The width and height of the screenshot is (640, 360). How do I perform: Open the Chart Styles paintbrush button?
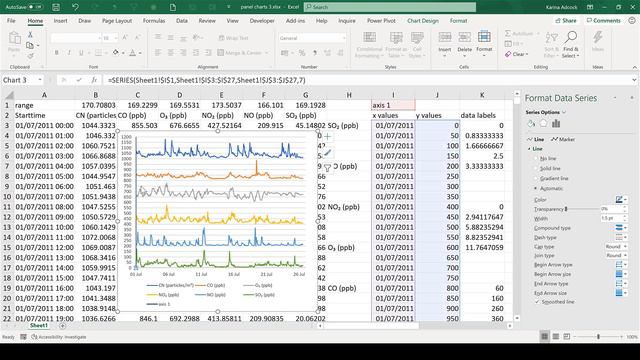(x=327, y=152)
